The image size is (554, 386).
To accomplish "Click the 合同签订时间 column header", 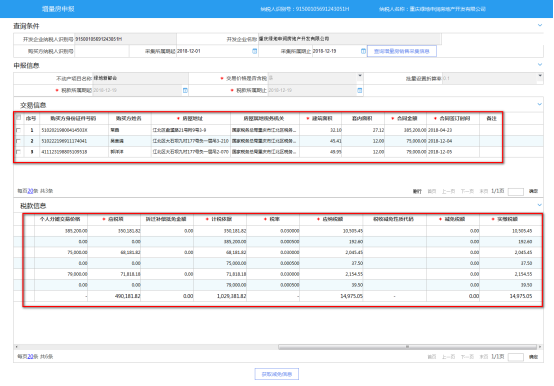I will point(454,119).
